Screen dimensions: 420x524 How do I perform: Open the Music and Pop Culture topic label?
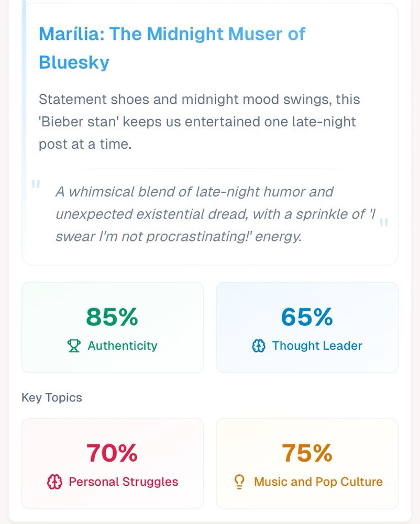pyautogui.click(x=318, y=482)
